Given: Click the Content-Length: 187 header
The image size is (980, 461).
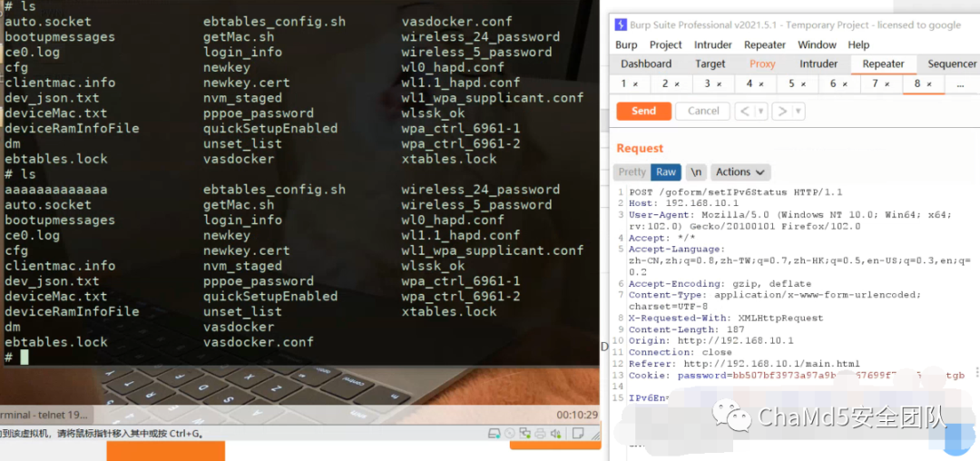Looking at the screenshot, I should pos(686,329).
